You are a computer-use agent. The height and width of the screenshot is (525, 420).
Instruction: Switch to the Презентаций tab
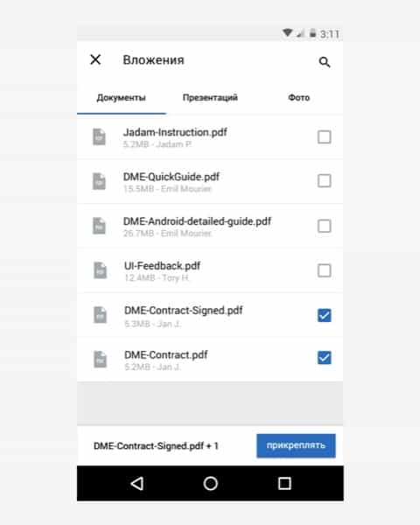coord(210,97)
